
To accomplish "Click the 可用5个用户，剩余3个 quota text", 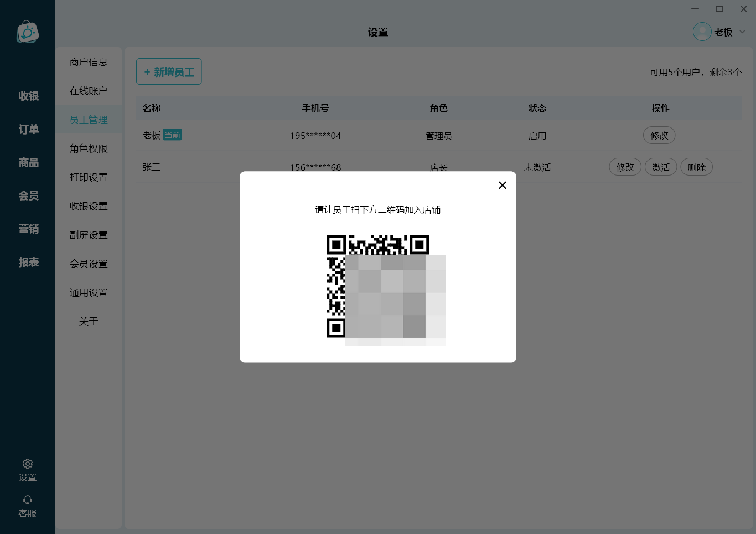I will (x=696, y=72).
